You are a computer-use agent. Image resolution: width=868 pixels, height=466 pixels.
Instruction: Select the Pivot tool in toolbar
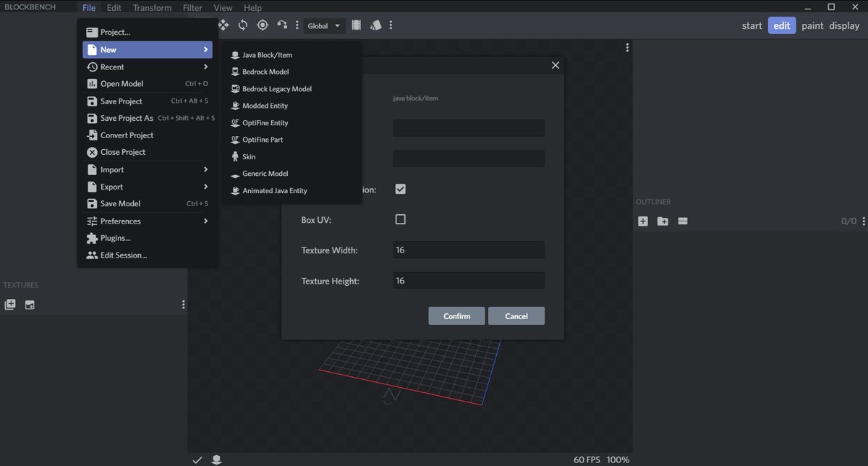tap(263, 25)
